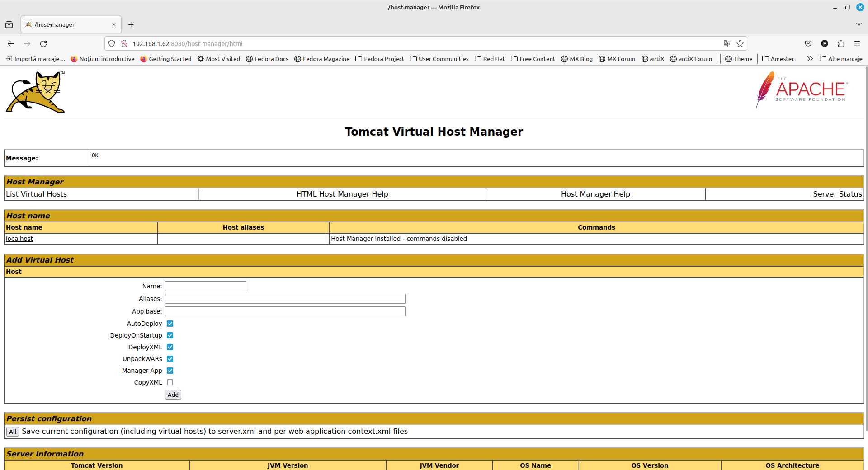Open MX Forum bookmark
868x470 pixels.
click(x=617, y=59)
